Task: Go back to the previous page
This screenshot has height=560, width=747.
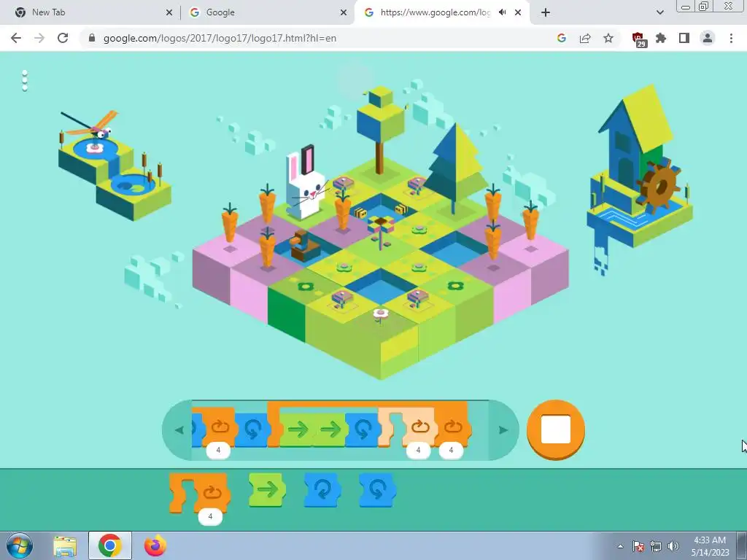Action: (16, 38)
